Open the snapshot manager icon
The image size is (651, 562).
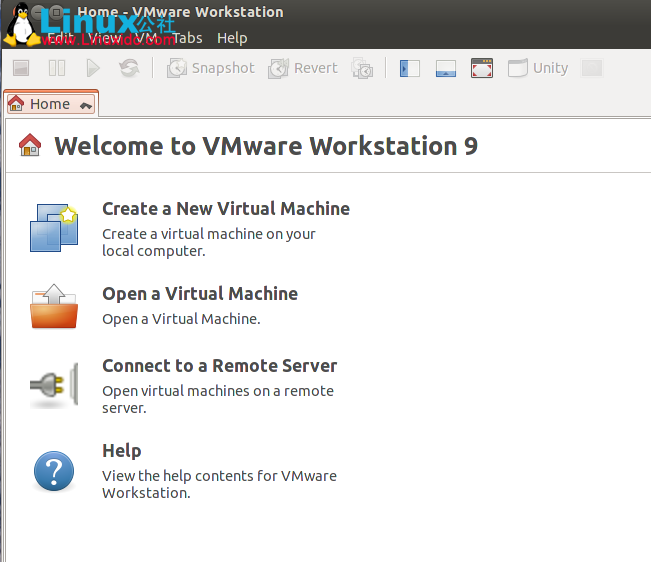[362, 68]
